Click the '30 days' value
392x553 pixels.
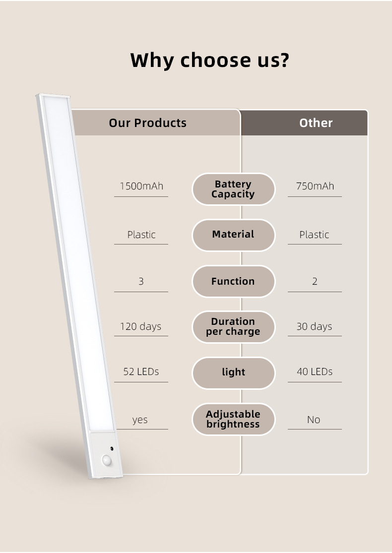(x=314, y=326)
